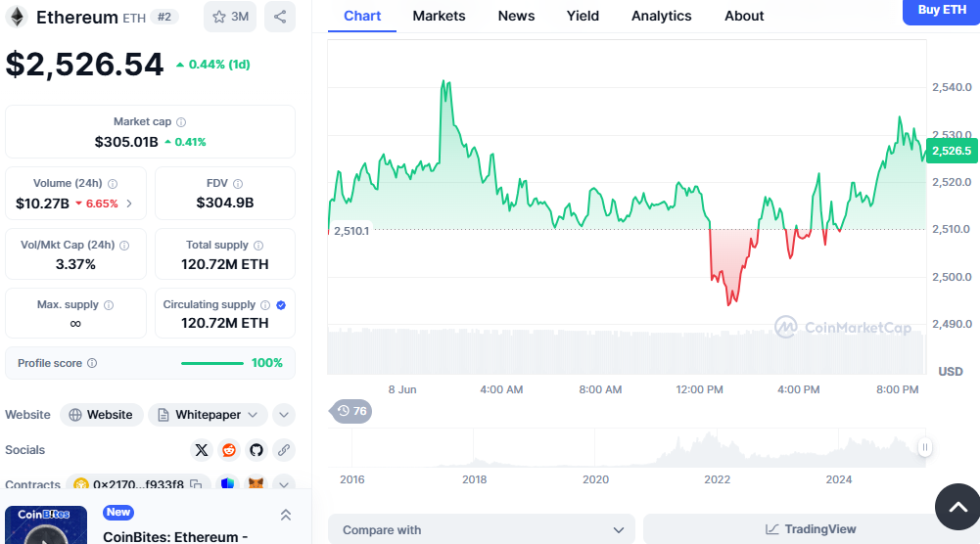Screen dimensions: 980x544
Task: Copy the contract address icon
Action: 196,484
